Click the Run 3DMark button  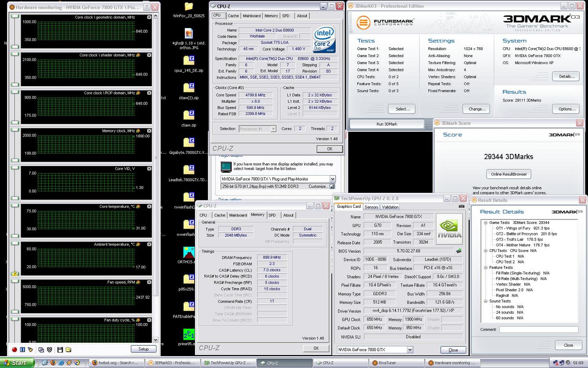[x=387, y=124]
